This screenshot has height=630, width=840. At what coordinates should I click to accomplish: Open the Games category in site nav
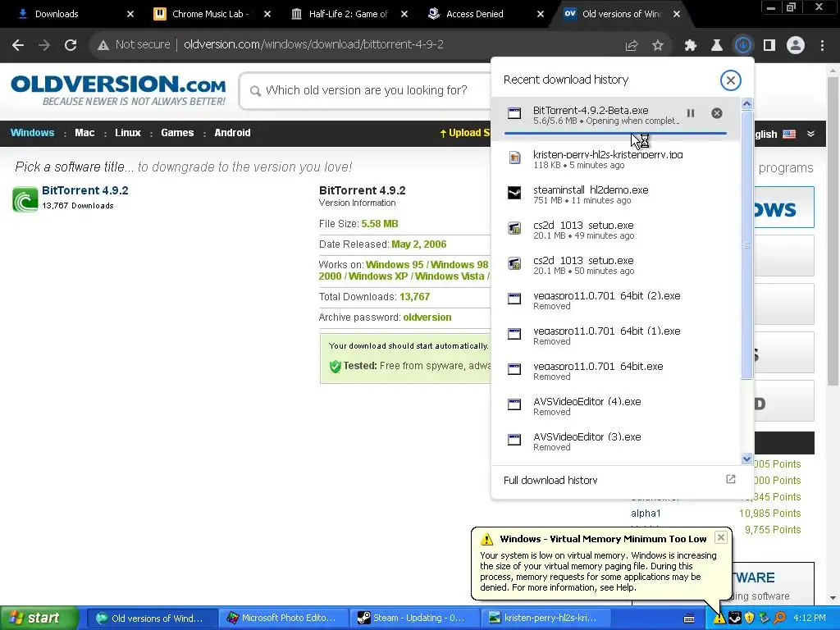[x=177, y=133]
